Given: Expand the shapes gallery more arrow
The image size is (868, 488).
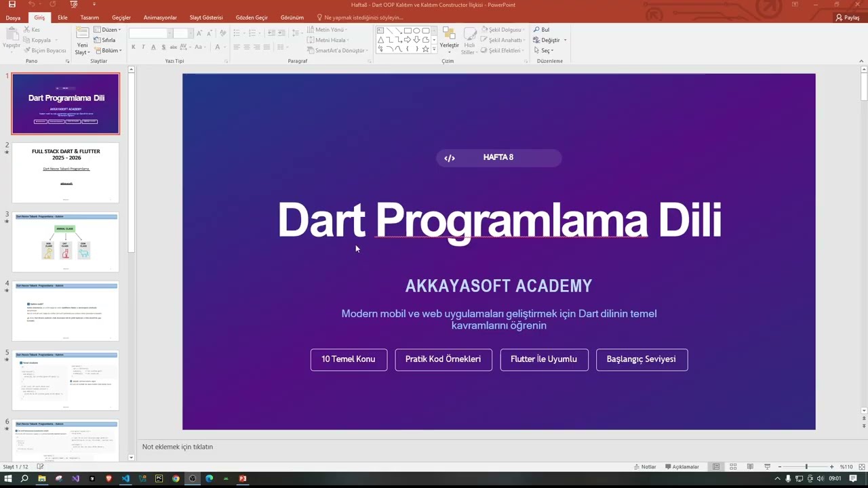Looking at the screenshot, I should click(x=434, y=49).
